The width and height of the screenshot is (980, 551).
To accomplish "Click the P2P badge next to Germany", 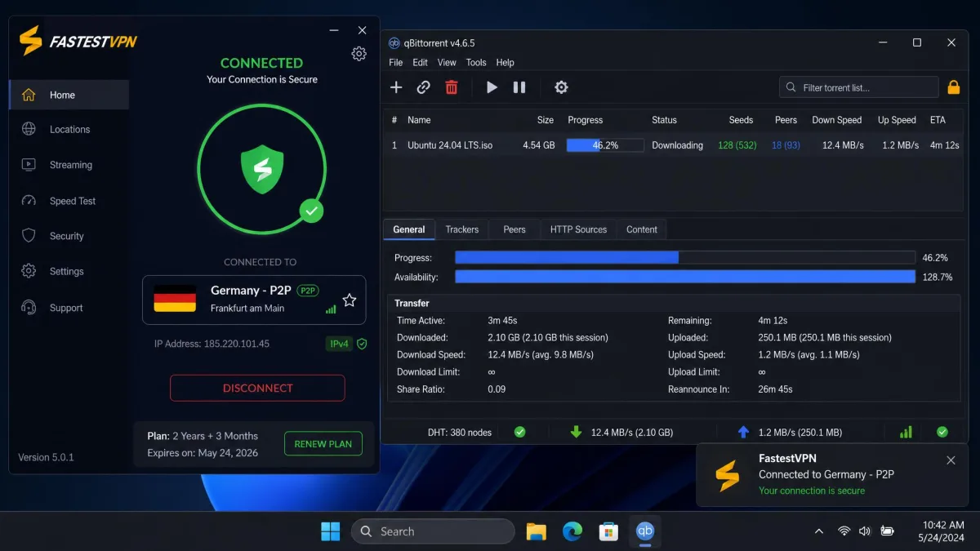I will [x=307, y=291].
